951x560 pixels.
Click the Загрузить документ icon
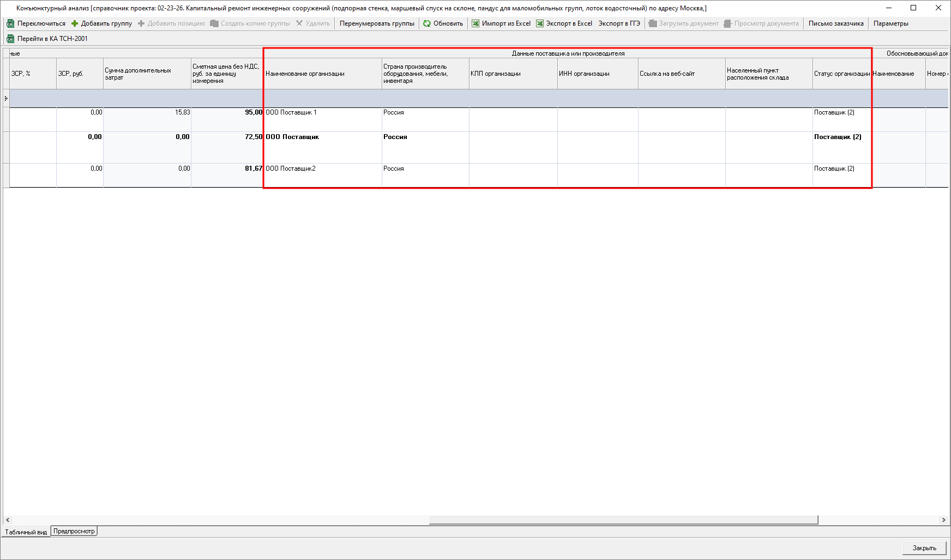[653, 23]
